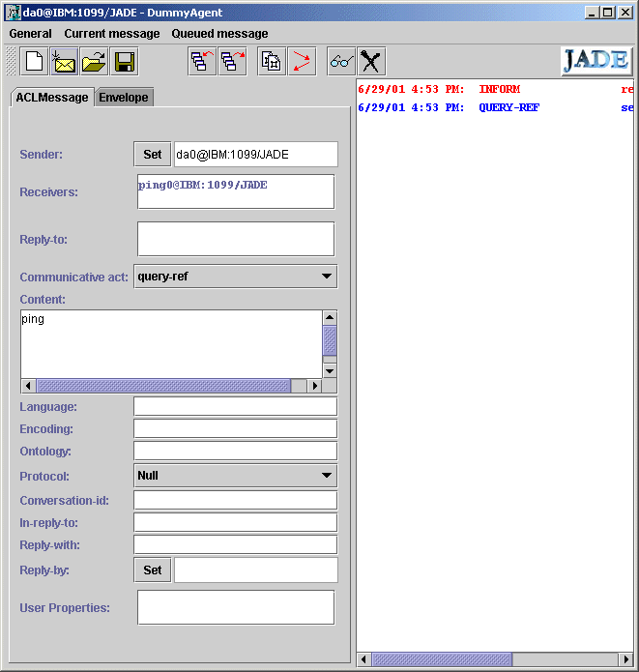Click the send message envelope icon

[63, 62]
